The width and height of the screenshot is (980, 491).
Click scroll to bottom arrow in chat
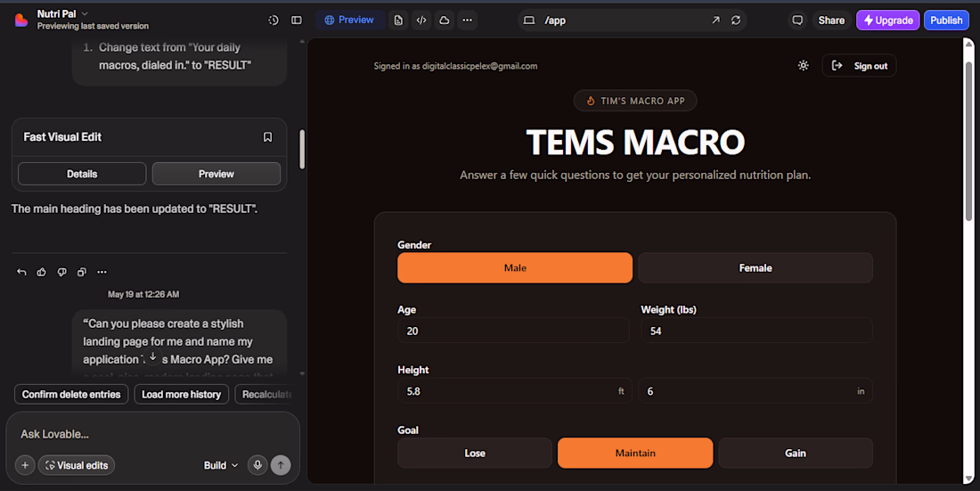[x=152, y=356]
